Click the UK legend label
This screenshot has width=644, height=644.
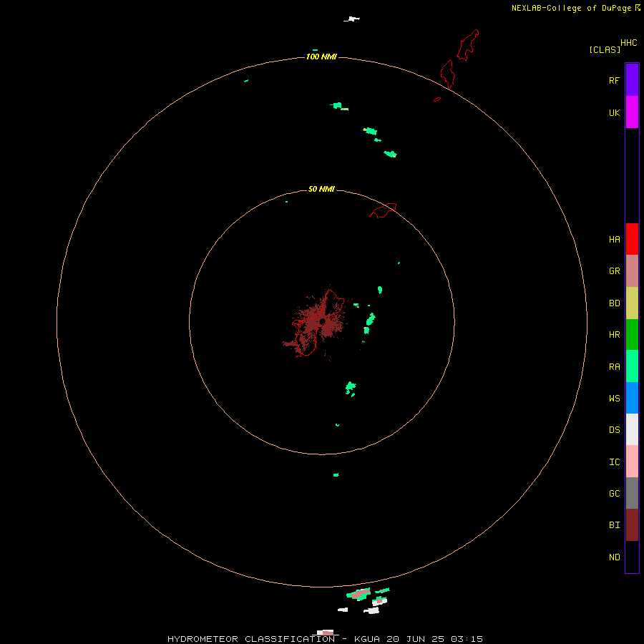pyautogui.click(x=614, y=112)
